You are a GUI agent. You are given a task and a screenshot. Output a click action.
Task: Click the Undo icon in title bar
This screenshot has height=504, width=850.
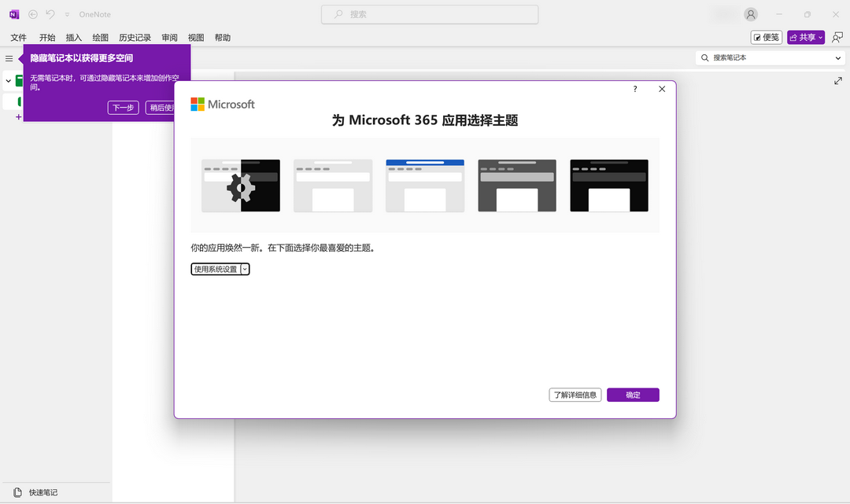[x=50, y=13]
